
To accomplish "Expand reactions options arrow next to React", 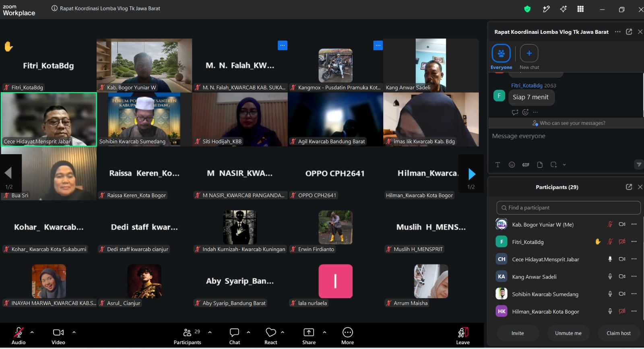I will [x=283, y=332].
